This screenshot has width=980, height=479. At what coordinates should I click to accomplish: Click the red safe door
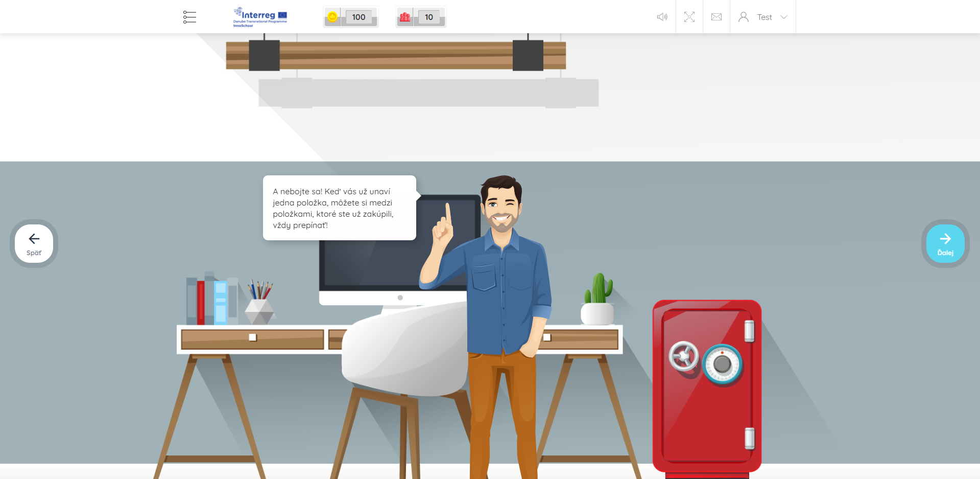pyautogui.click(x=707, y=409)
